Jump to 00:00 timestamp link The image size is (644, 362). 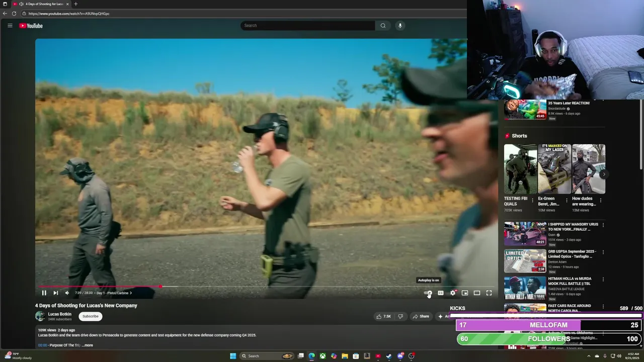click(42, 345)
